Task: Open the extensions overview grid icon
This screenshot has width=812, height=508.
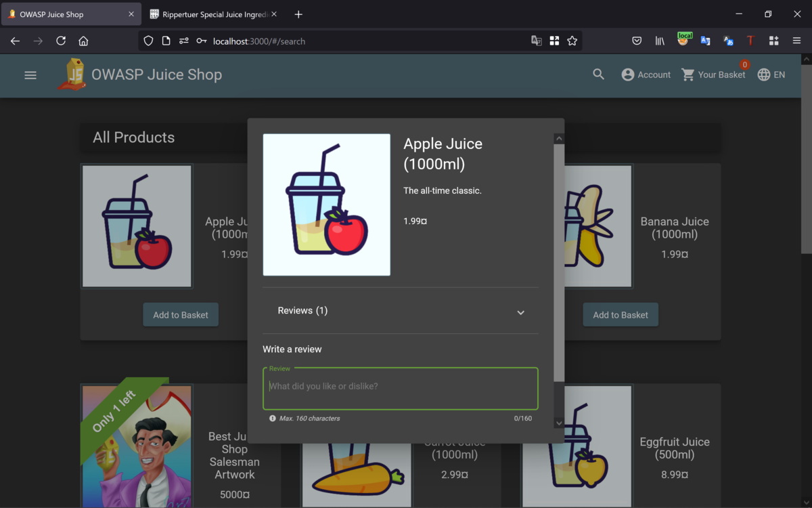Action: (773, 41)
